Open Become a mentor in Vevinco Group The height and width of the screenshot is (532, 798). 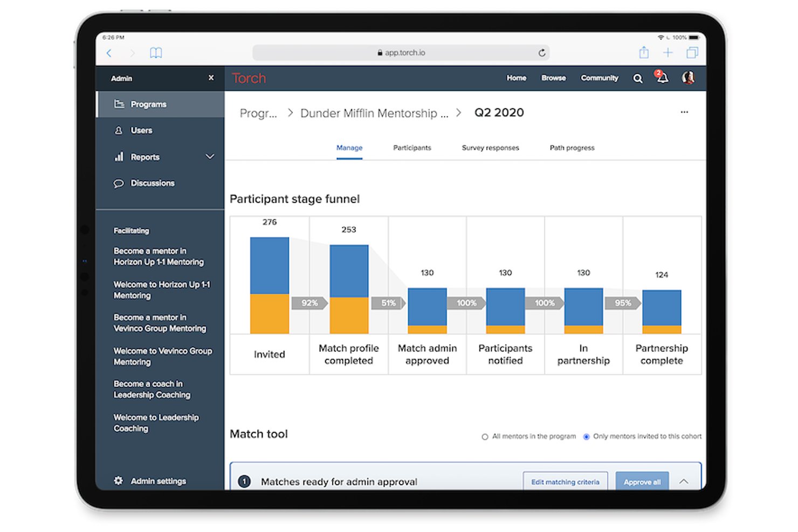point(160,323)
